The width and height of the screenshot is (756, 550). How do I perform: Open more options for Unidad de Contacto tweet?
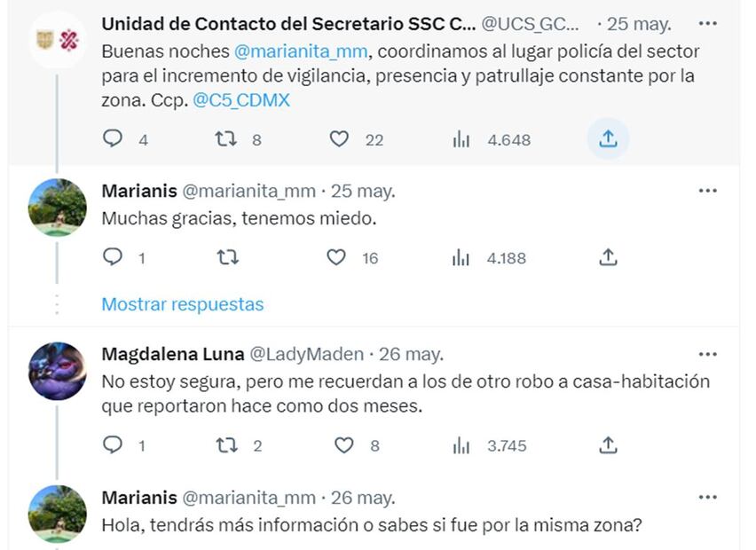pos(707,21)
